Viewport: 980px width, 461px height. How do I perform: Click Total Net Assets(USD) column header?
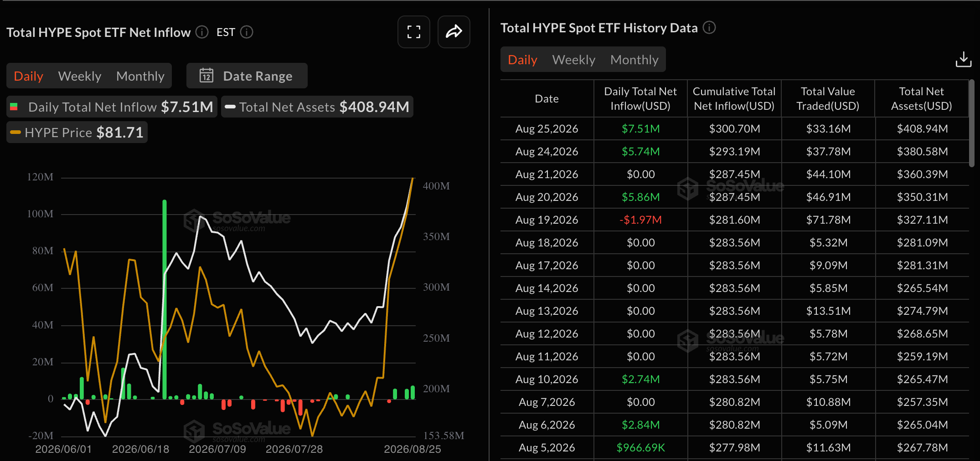(922, 98)
